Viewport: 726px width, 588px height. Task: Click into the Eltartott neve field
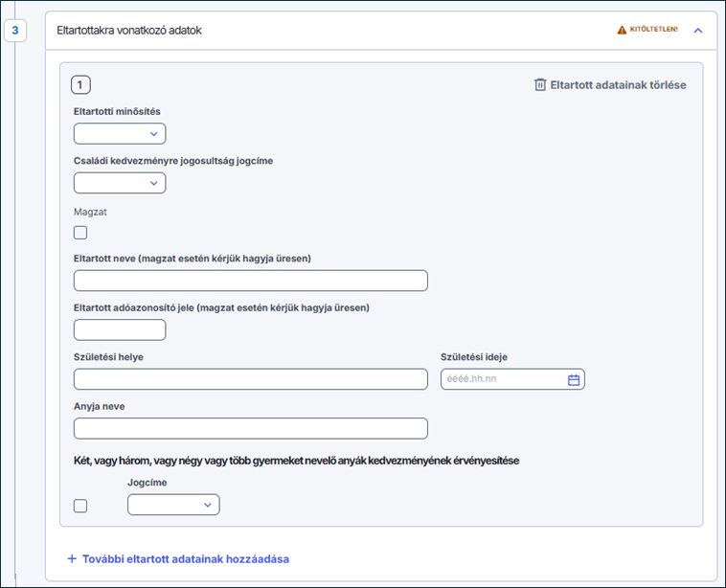(x=250, y=281)
